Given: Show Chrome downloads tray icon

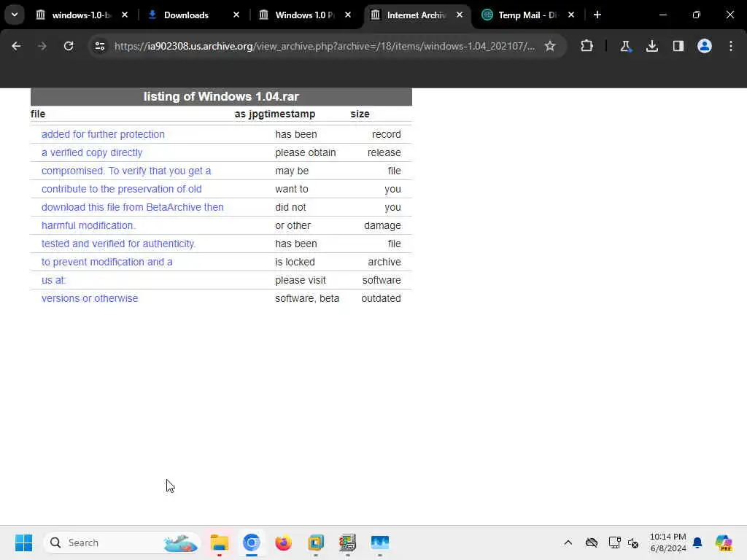Looking at the screenshot, I should click(x=651, y=46).
